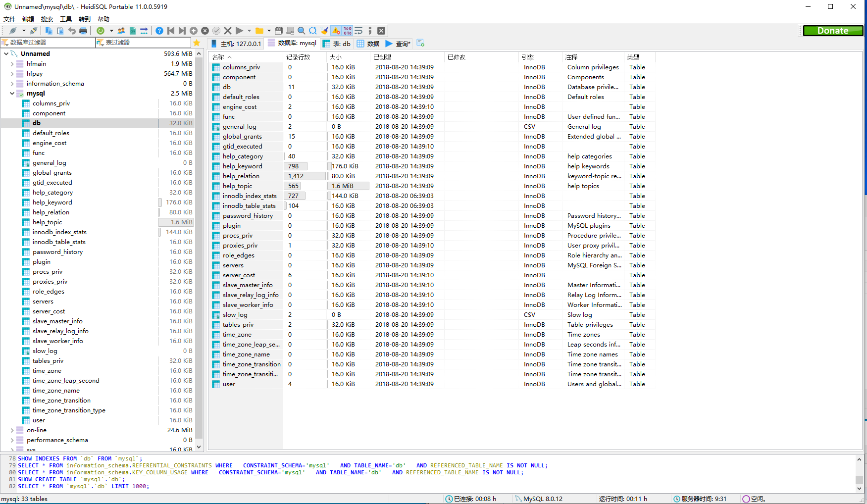Sort by the 记录行数 column header
This screenshot has height=504, width=867.
(305, 57)
